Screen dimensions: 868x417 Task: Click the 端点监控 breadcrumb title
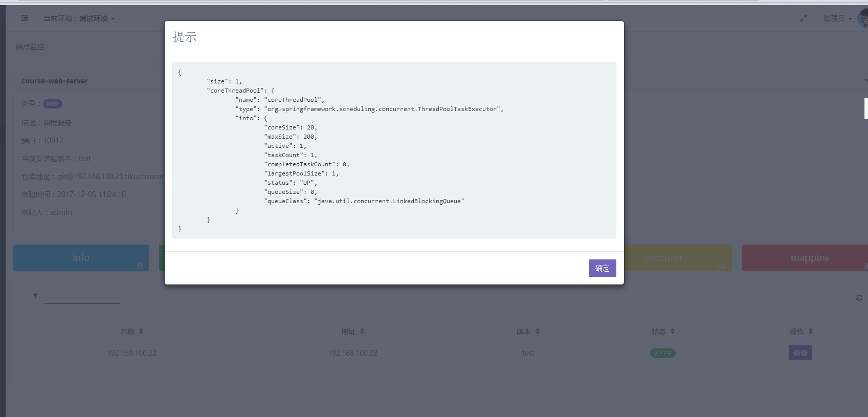pyautogui.click(x=30, y=47)
